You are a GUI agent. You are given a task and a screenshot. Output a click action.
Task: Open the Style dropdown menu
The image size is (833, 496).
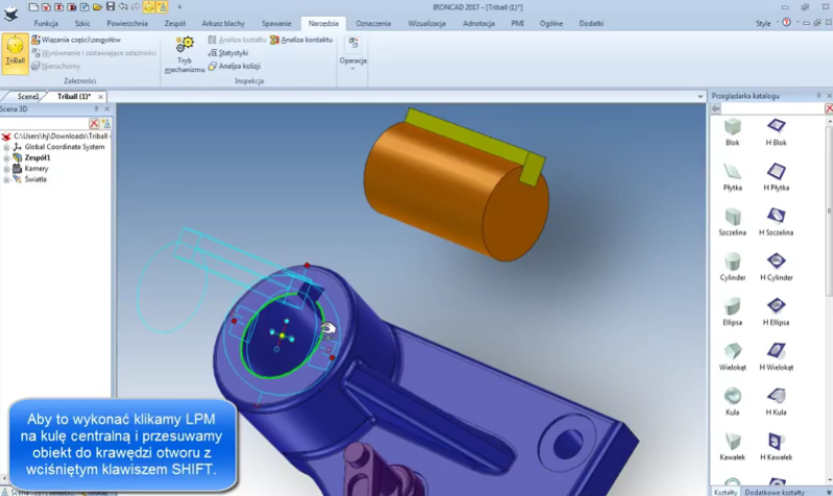767,22
